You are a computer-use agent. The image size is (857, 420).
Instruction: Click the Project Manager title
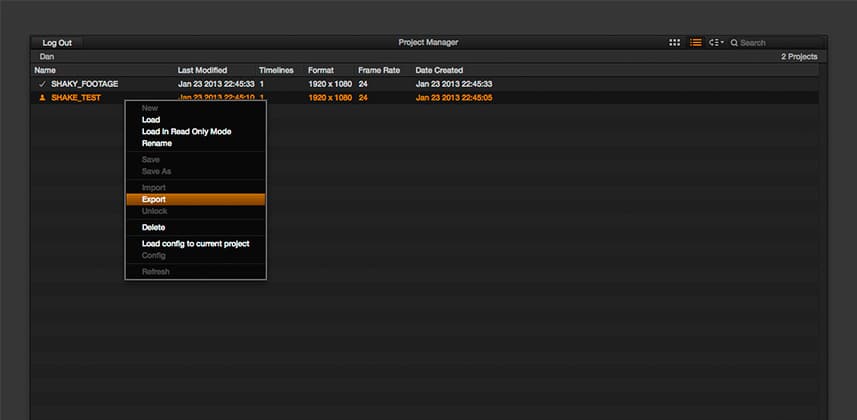point(428,43)
